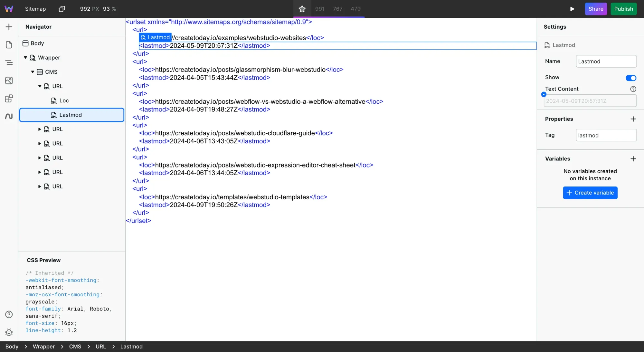The height and width of the screenshot is (352, 644).
Task: Select the starred base breakpoint tab
Action: [x=302, y=9]
